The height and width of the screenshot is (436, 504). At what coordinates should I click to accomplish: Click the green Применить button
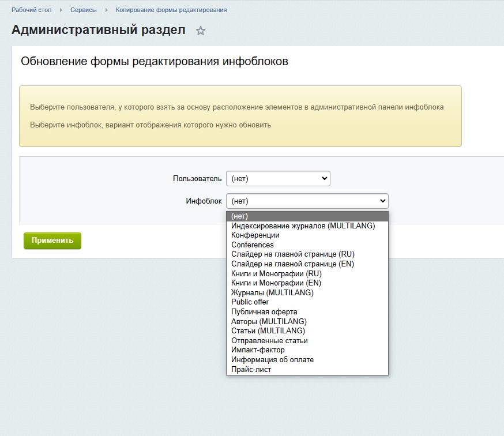tap(52, 240)
